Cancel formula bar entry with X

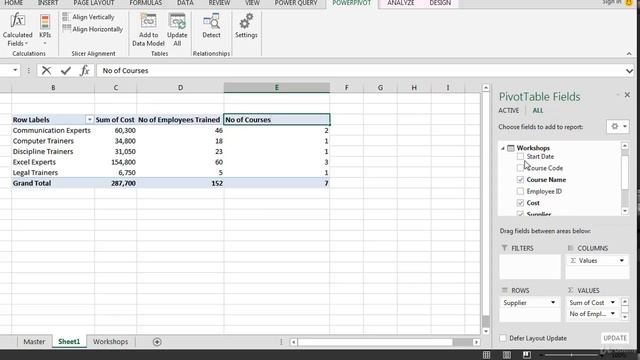pyautogui.click(x=46, y=71)
